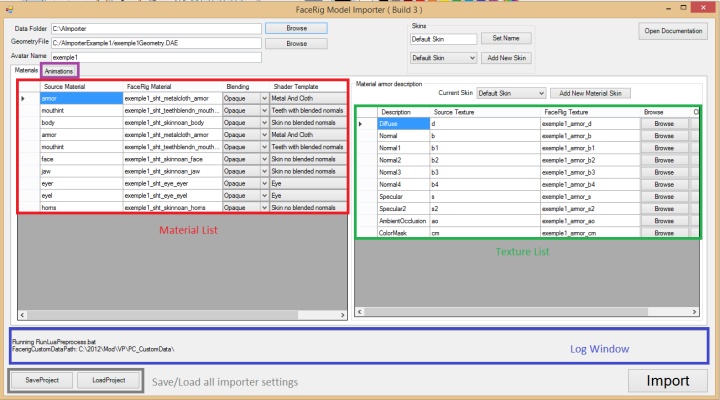Open Blending dropdown for eyer row
The height and width of the screenshot is (400, 720).
[x=264, y=183]
